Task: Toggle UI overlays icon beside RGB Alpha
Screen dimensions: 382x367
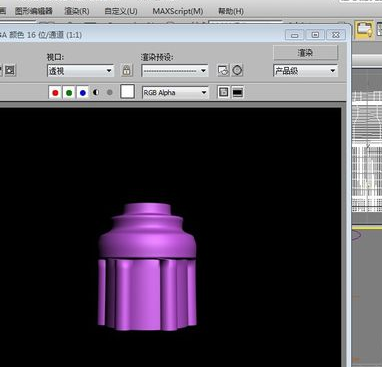Action: tap(223, 92)
